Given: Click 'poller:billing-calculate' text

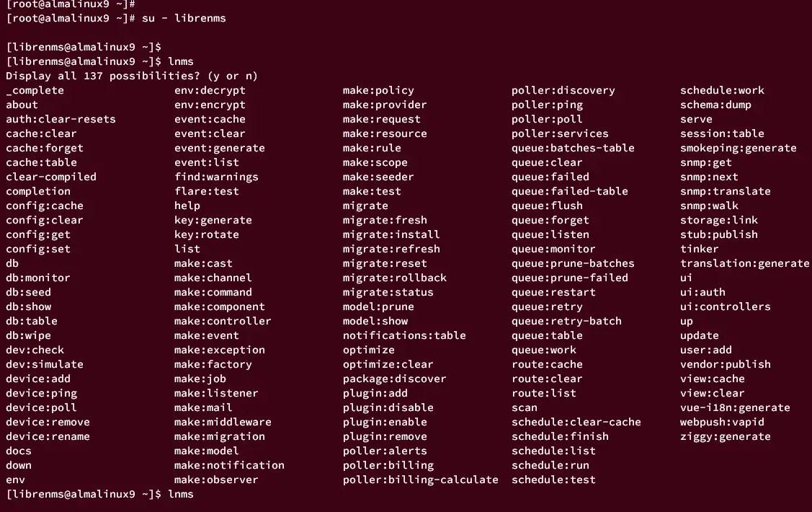Looking at the screenshot, I should pos(421,480).
